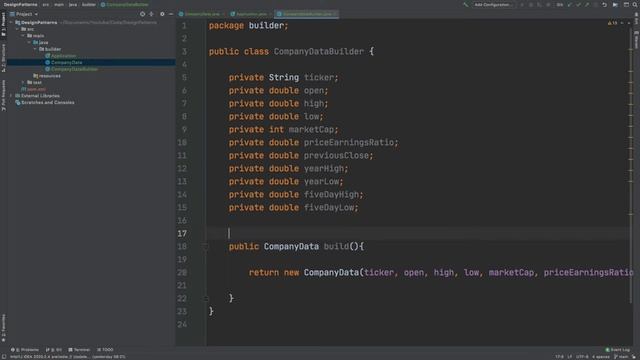Click the Search Everywhere magnifier icon
This screenshot has height=360, width=640.
pos(635,4)
